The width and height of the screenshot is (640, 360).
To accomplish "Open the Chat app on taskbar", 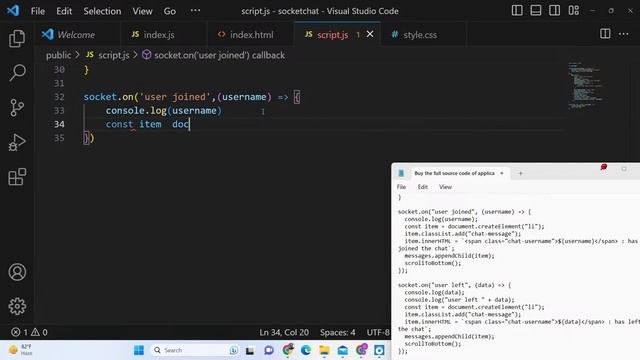I will tap(269, 350).
